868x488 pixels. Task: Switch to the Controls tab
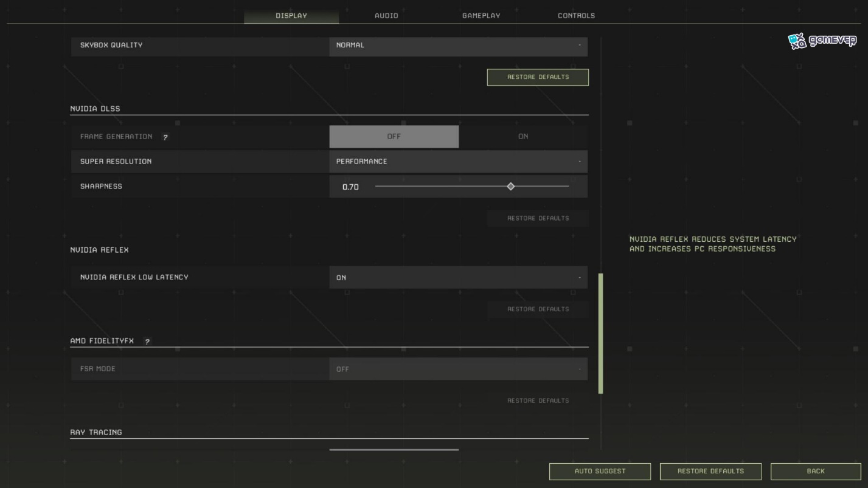[x=576, y=16]
